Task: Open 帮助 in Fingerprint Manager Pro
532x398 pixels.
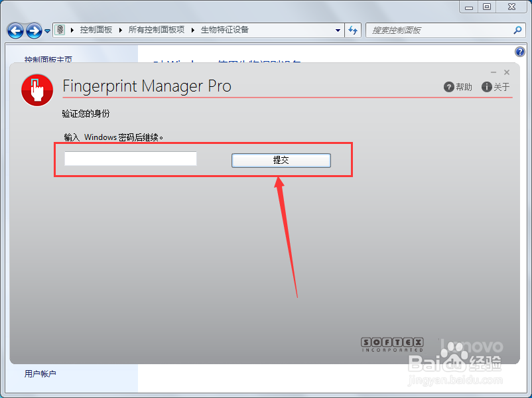Action: coord(458,87)
